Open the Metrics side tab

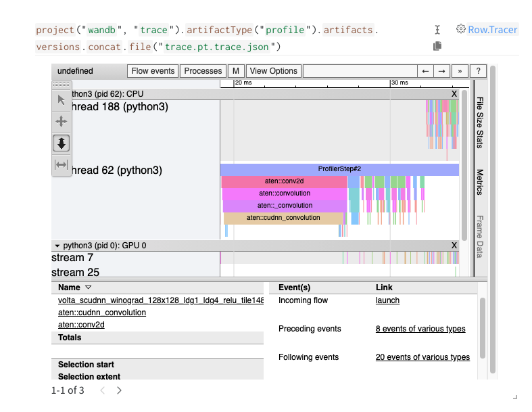479,182
